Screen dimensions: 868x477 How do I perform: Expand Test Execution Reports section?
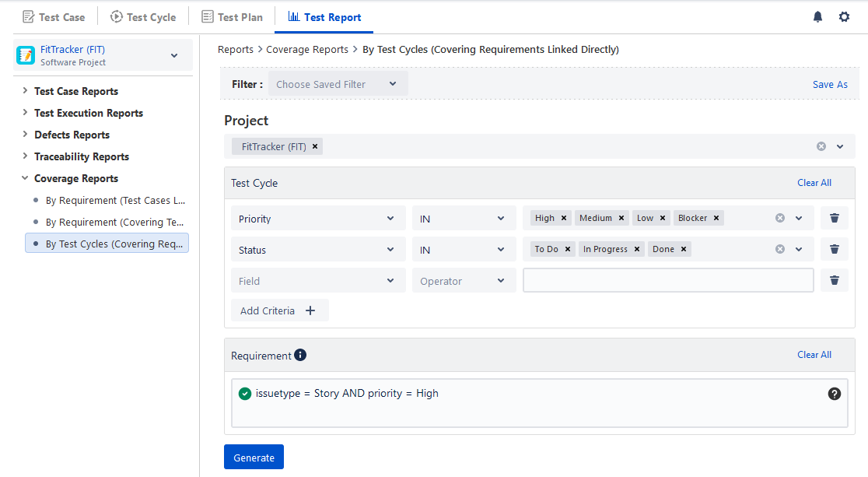(25, 113)
